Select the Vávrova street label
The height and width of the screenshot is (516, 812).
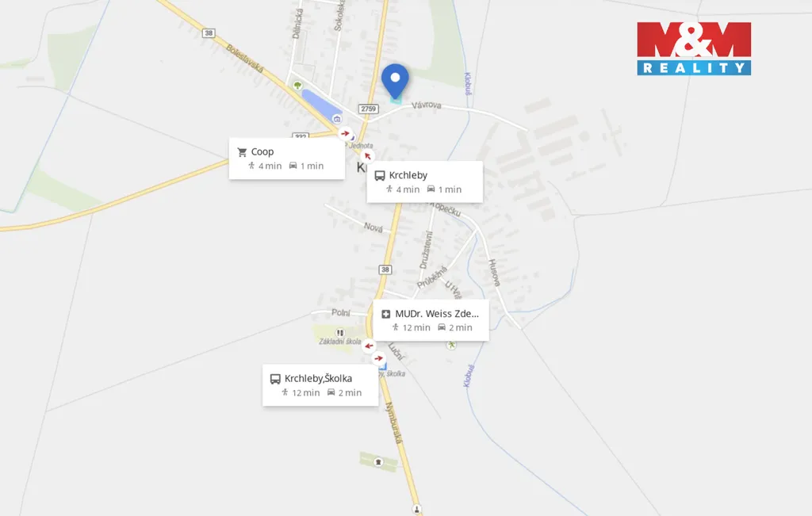[427, 105]
